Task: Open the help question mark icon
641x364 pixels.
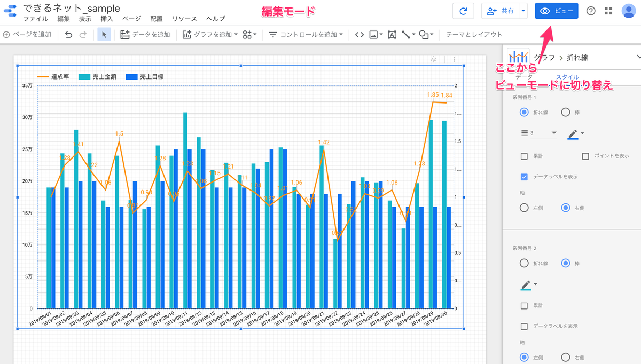Action: [591, 11]
